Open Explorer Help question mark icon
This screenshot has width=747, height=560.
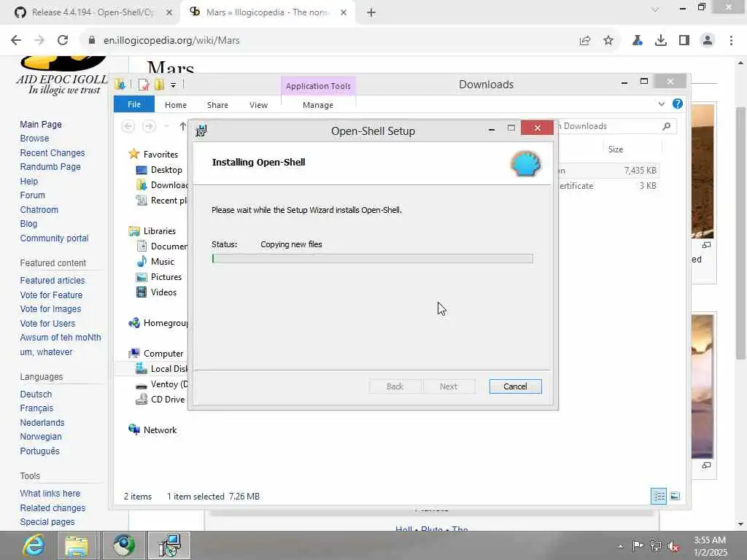677,104
